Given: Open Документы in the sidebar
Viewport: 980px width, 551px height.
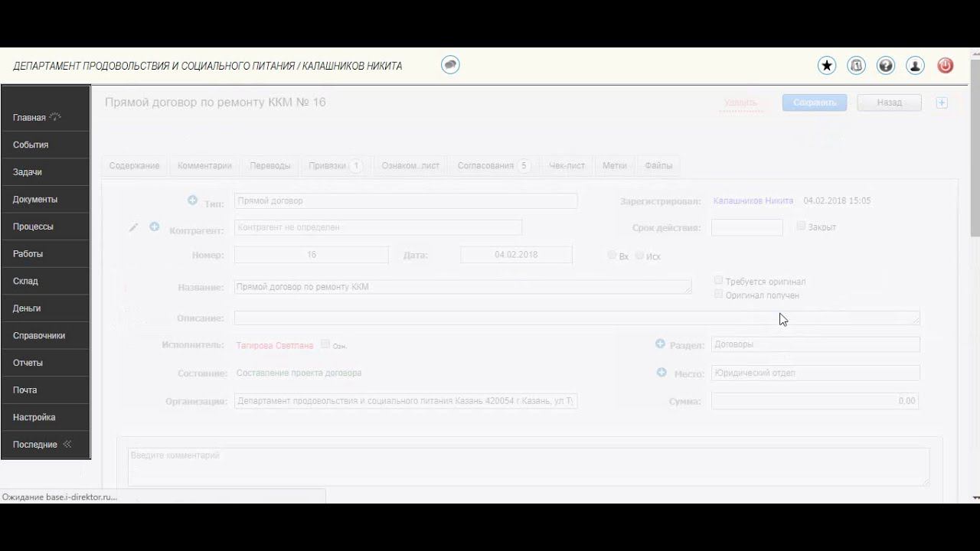Looking at the screenshot, I should [x=46, y=199].
